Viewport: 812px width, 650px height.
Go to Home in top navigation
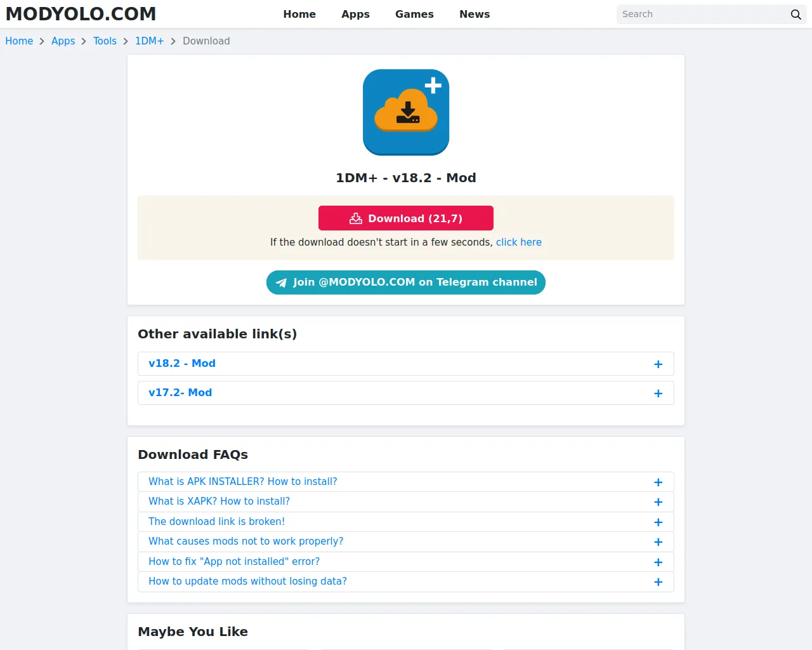pos(299,14)
